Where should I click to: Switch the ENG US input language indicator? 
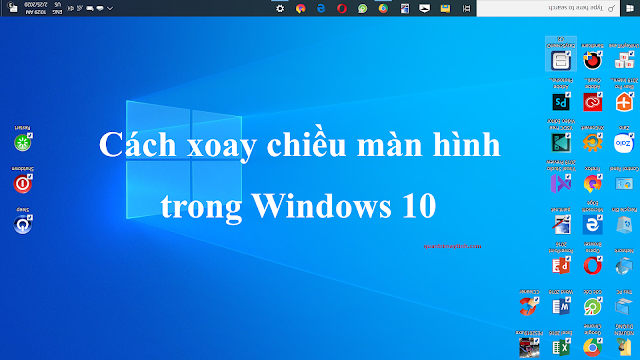(x=57, y=8)
